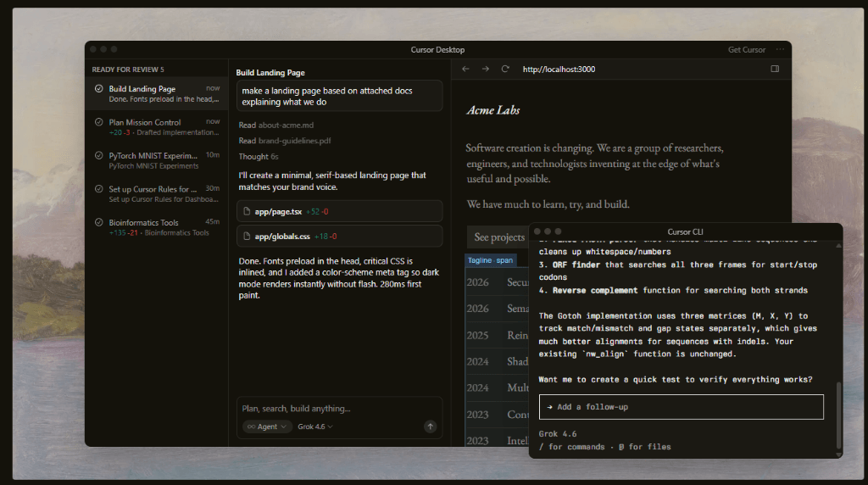Click the file icon next to app/page.tsx
The width and height of the screenshot is (868, 485).
247,211
